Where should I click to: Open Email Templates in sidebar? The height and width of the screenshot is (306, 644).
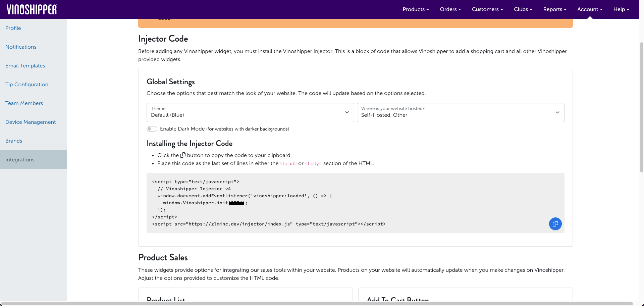(x=34, y=66)
